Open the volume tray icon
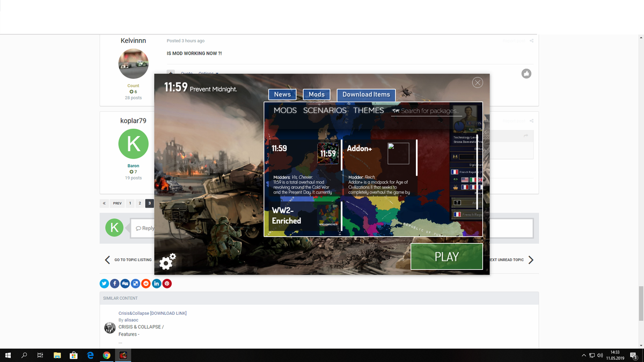This screenshot has width=644, height=362. point(601,356)
